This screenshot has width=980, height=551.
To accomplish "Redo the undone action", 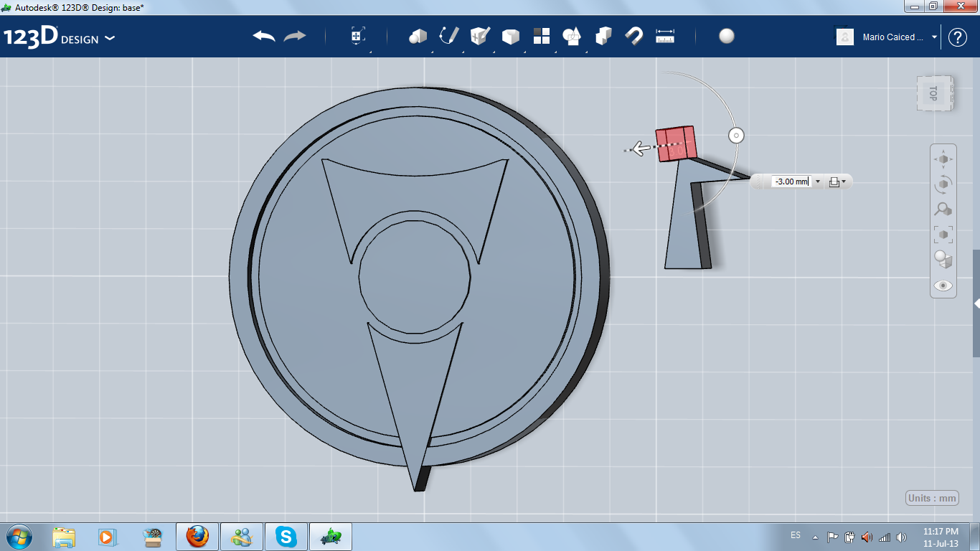I will click(x=295, y=36).
